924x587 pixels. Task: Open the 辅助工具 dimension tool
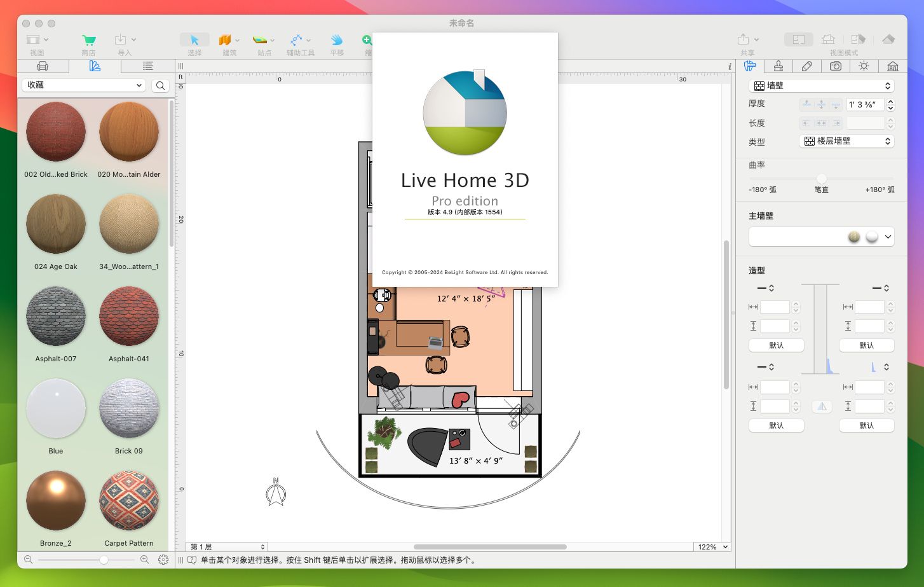(x=296, y=40)
